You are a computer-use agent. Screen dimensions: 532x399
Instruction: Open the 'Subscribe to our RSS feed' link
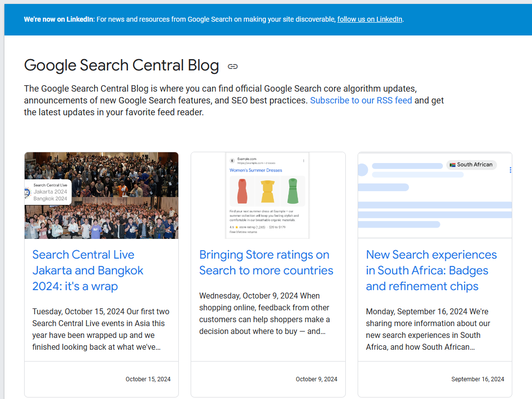(361, 100)
